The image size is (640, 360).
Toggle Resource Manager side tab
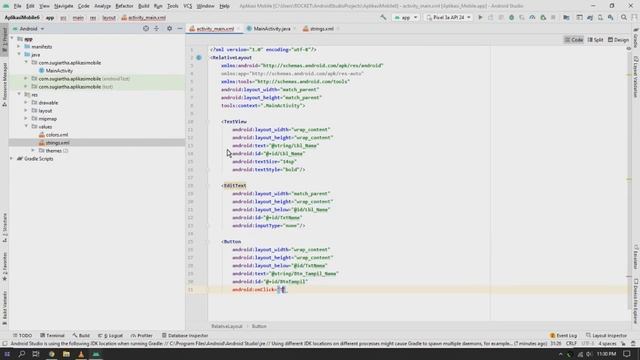pos(4,84)
